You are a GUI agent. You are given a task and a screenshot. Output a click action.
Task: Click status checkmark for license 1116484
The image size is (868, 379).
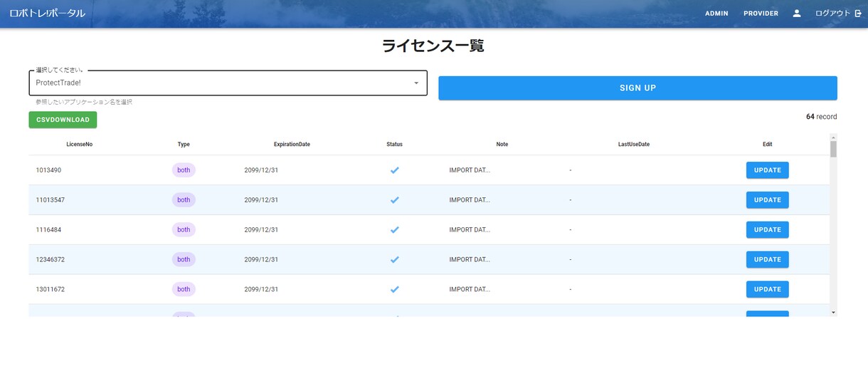[394, 230]
